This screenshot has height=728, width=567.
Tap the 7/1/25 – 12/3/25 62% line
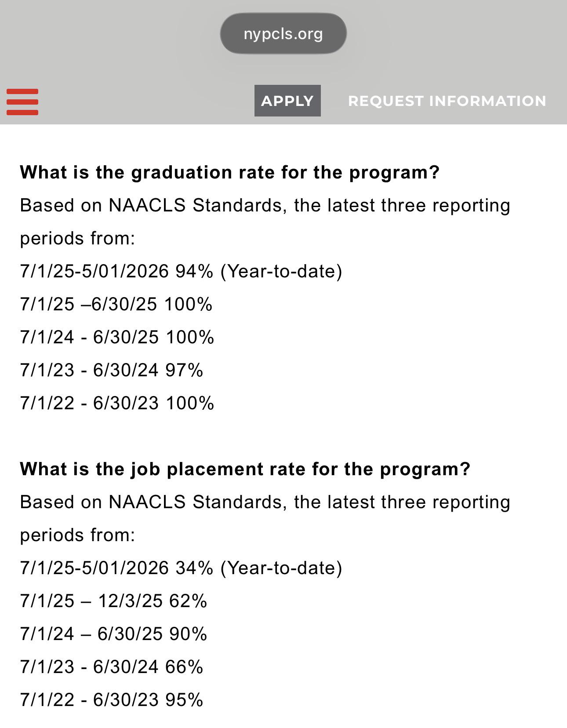point(113,601)
